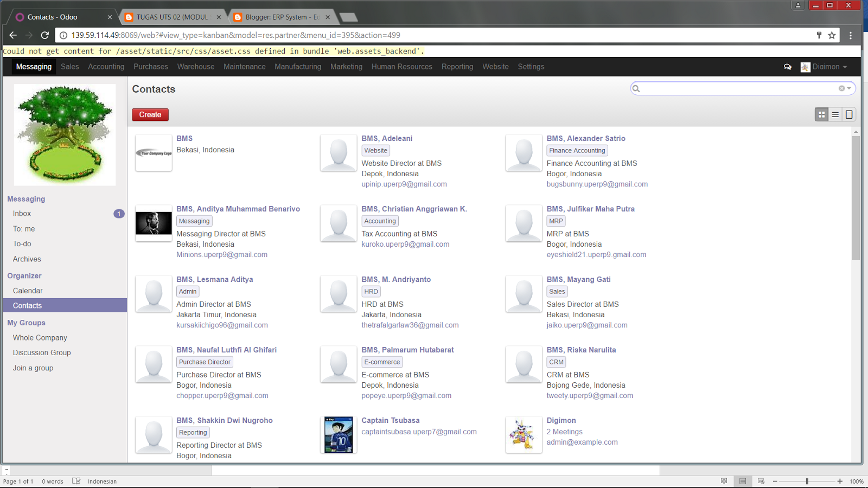Click Word's zoom slider handle
The height and width of the screenshot is (488, 868).
click(807, 481)
